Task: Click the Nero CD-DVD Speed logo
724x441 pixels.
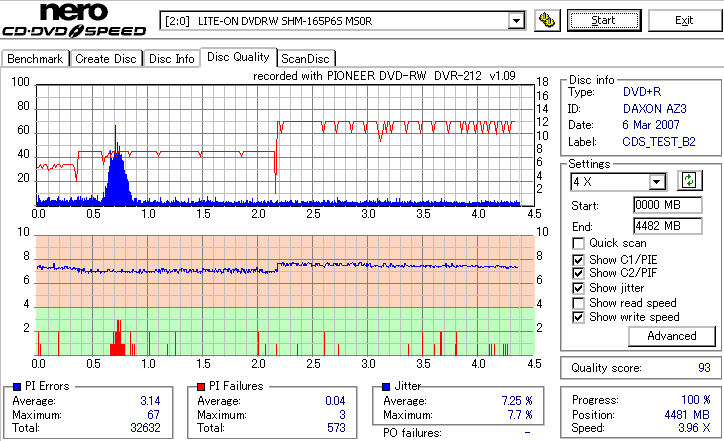Action: tap(74, 20)
